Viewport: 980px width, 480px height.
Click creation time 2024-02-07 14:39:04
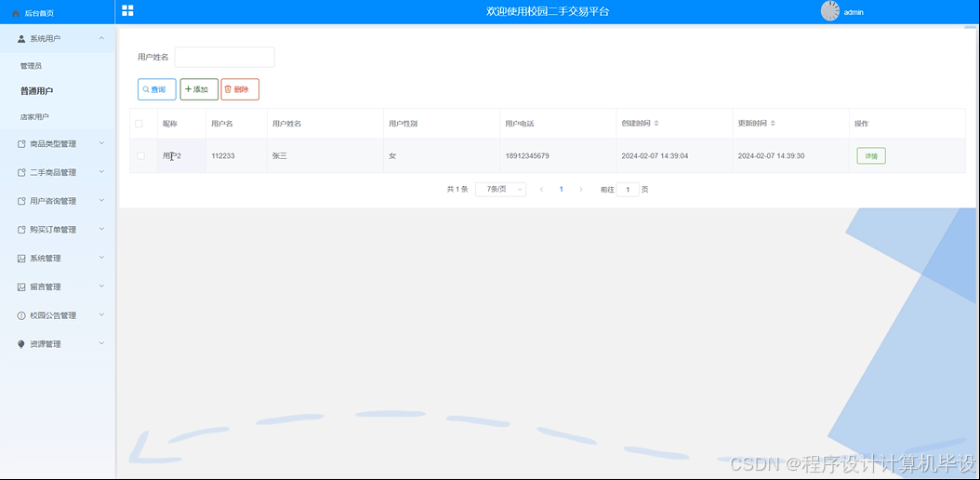[655, 156]
